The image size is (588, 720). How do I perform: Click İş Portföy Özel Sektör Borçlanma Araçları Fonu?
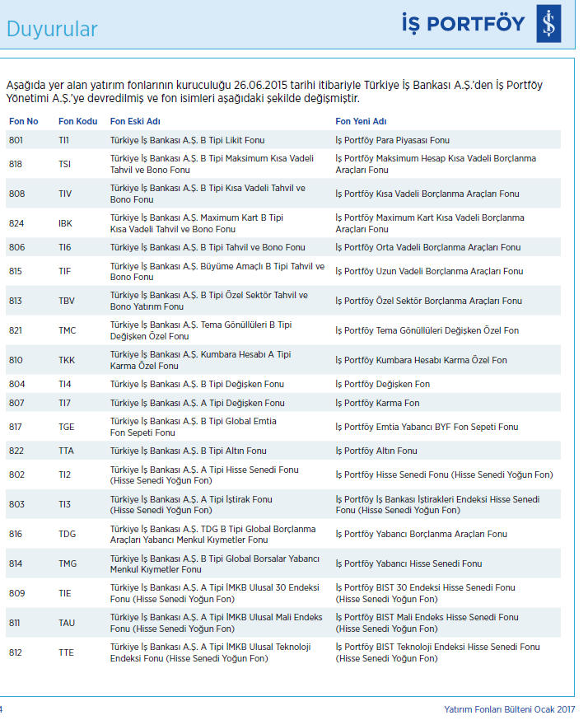pyautogui.click(x=429, y=301)
